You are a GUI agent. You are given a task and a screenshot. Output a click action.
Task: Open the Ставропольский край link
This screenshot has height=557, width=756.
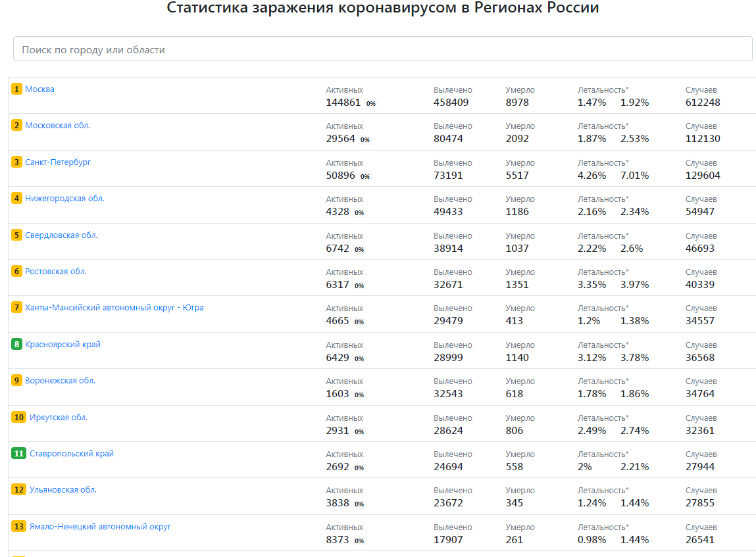point(72,454)
